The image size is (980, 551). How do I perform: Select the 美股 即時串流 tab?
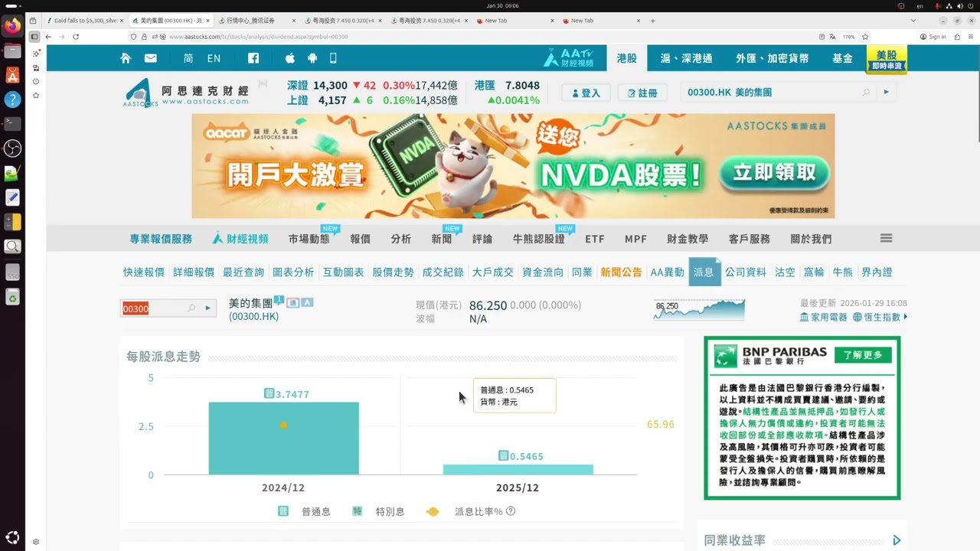[887, 59]
